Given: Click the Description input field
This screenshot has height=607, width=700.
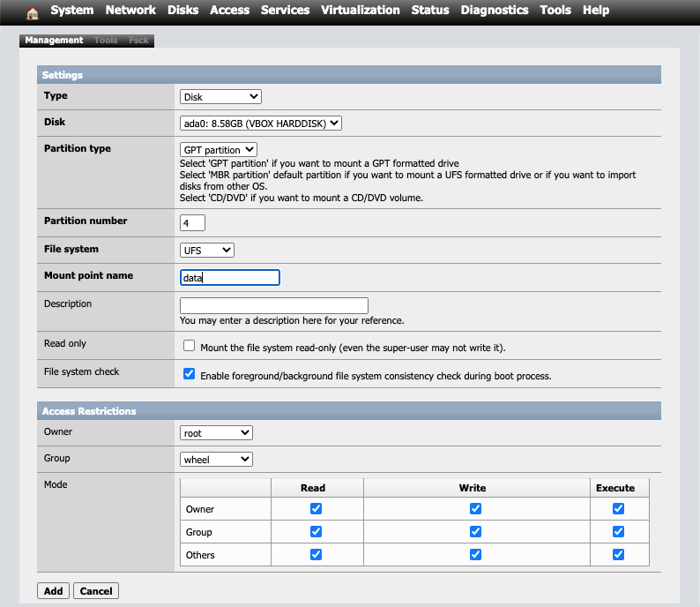Looking at the screenshot, I should [x=274, y=305].
